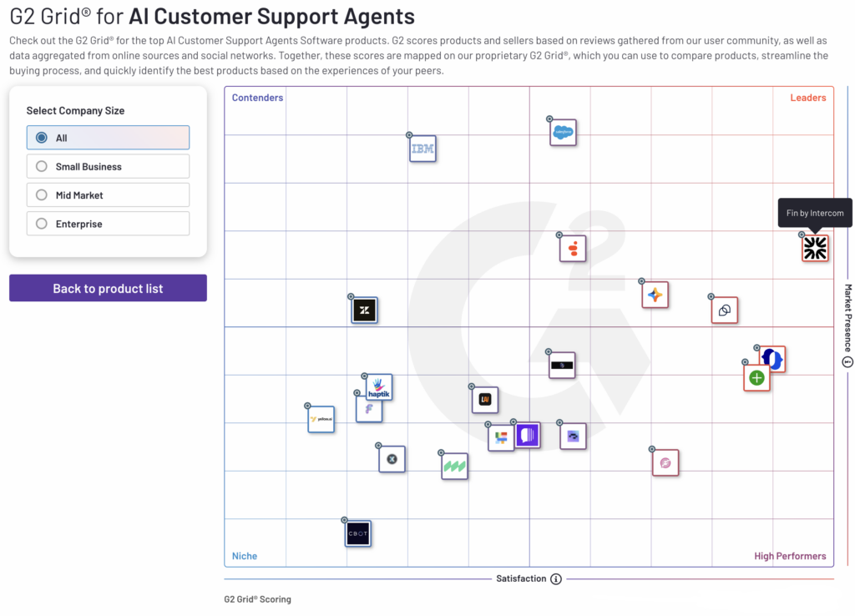Image resolution: width=855 pixels, height=616 pixels.
Task: Pick the Enterprise company size option
Action: click(x=108, y=224)
